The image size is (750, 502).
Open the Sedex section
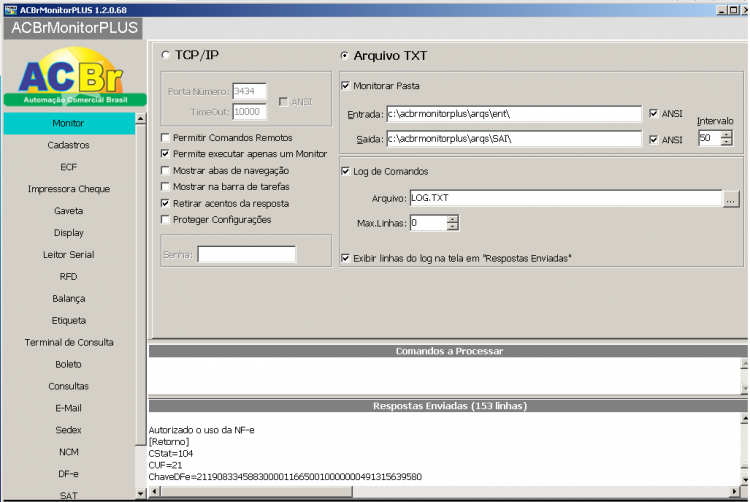pyautogui.click(x=69, y=430)
